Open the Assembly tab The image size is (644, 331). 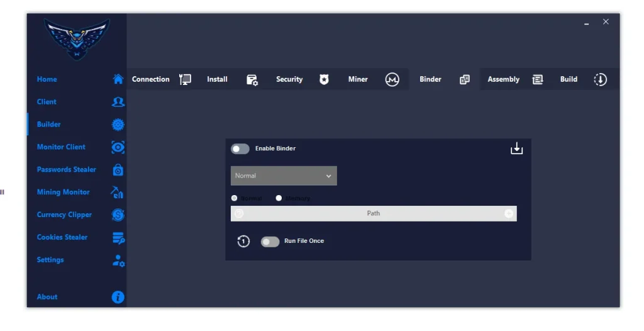(503, 80)
